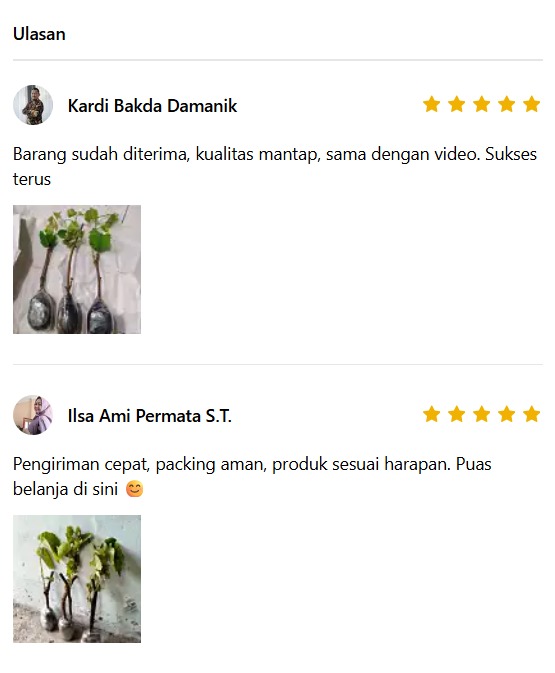Image resolution: width=555 pixels, height=673 pixels.
Task: Click fifth star in Ilsa's rating
Action: tap(531, 414)
